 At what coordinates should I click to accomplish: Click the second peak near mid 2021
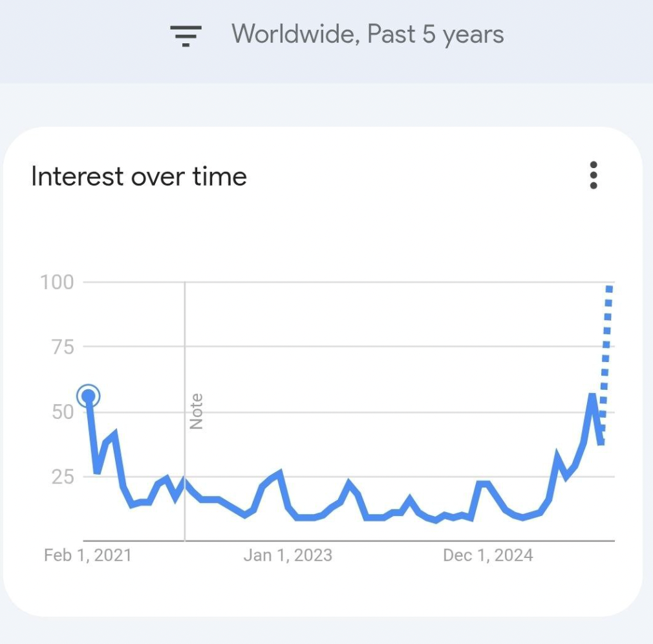click(114, 434)
